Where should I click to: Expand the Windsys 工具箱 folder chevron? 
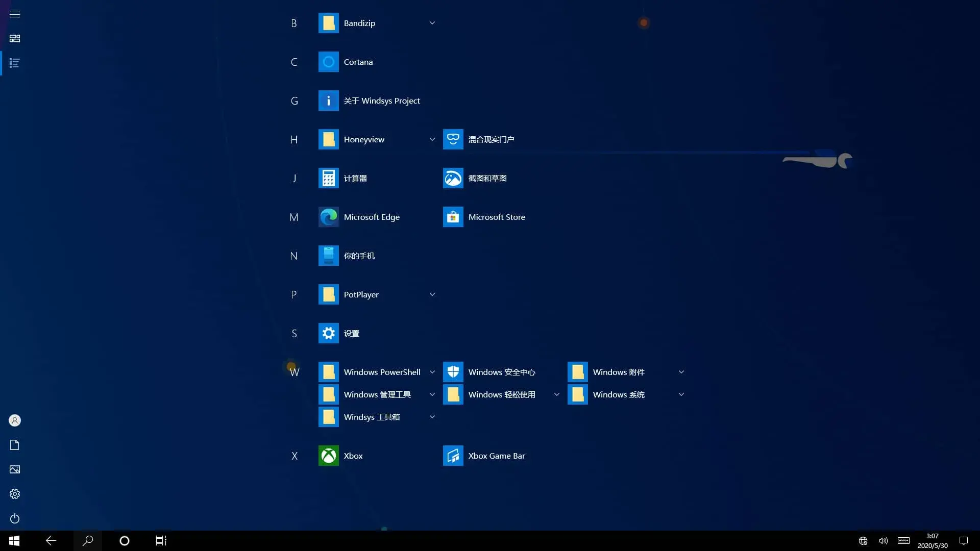tap(432, 417)
